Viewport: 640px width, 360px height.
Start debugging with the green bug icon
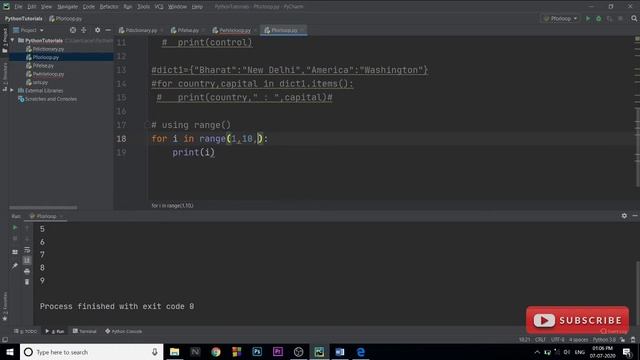(x=598, y=18)
